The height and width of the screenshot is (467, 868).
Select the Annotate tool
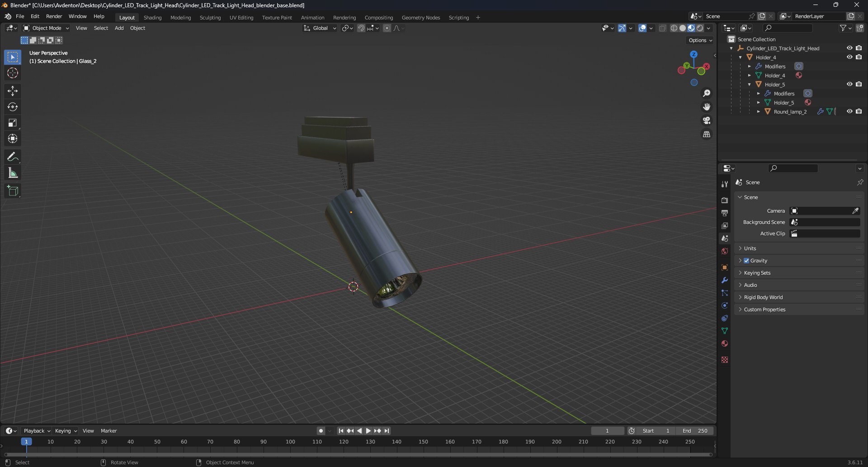[13, 157]
